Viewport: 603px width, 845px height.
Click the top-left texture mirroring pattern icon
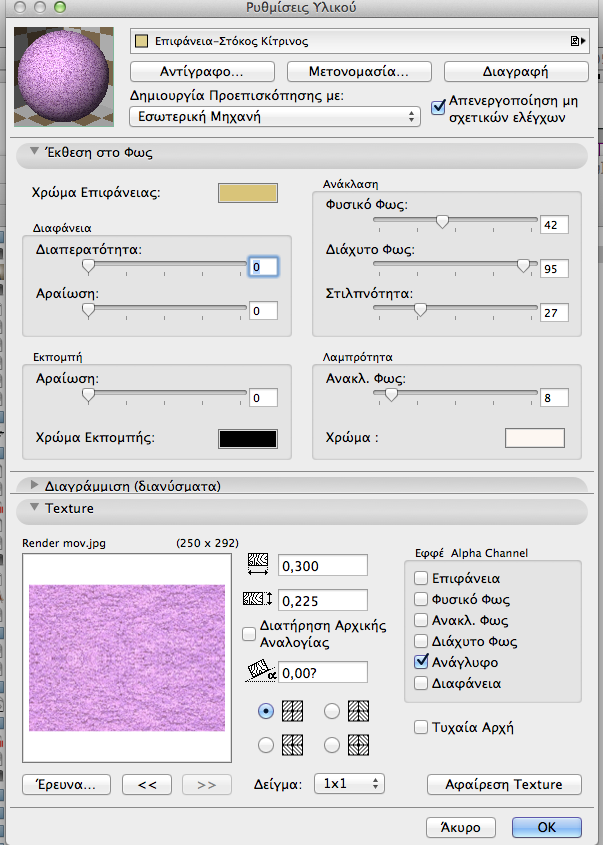pyautogui.click(x=293, y=711)
